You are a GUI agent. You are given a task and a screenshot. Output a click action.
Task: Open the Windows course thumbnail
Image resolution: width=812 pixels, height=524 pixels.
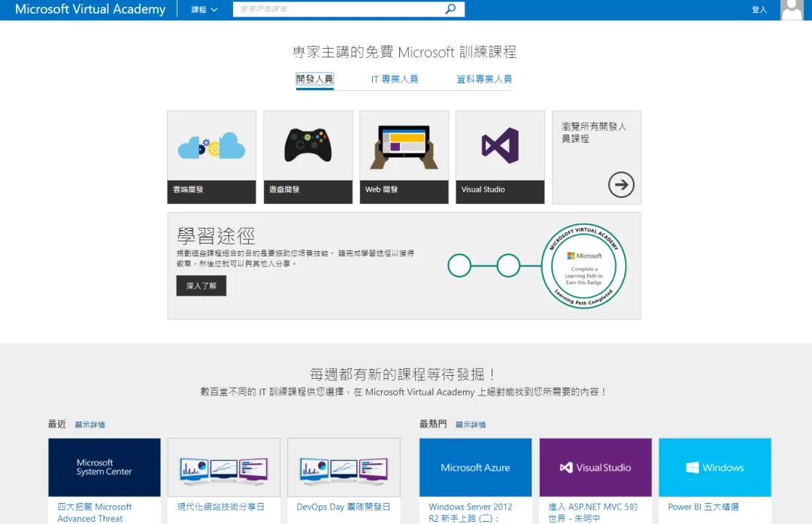[x=715, y=468]
